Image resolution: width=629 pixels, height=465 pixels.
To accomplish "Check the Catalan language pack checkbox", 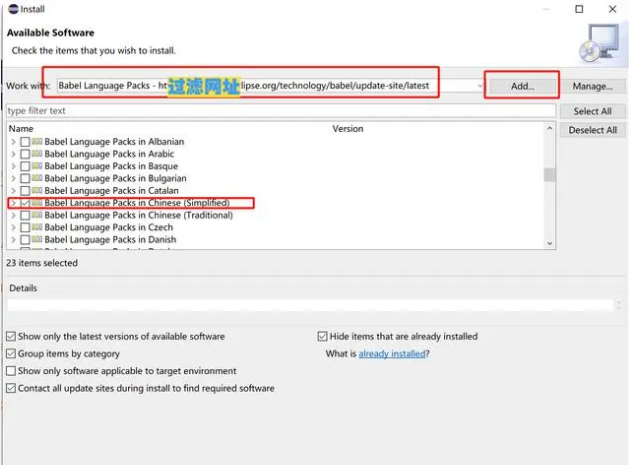I will pyautogui.click(x=25, y=191).
